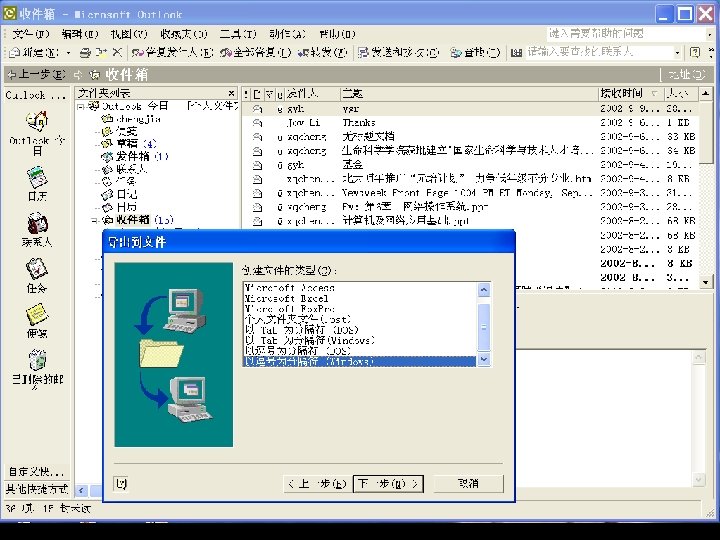
Task: Collapse the Outlook 今日 root tree node
Action: (x=81, y=107)
